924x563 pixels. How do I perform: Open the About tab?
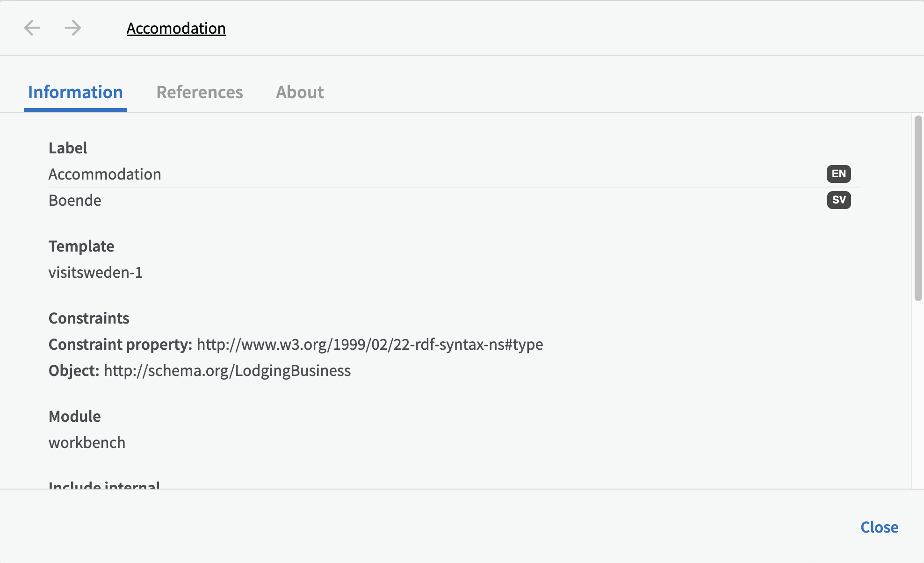coord(300,92)
